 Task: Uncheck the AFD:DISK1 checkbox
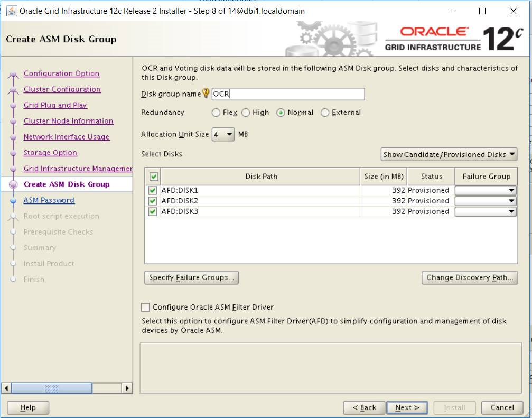click(152, 190)
